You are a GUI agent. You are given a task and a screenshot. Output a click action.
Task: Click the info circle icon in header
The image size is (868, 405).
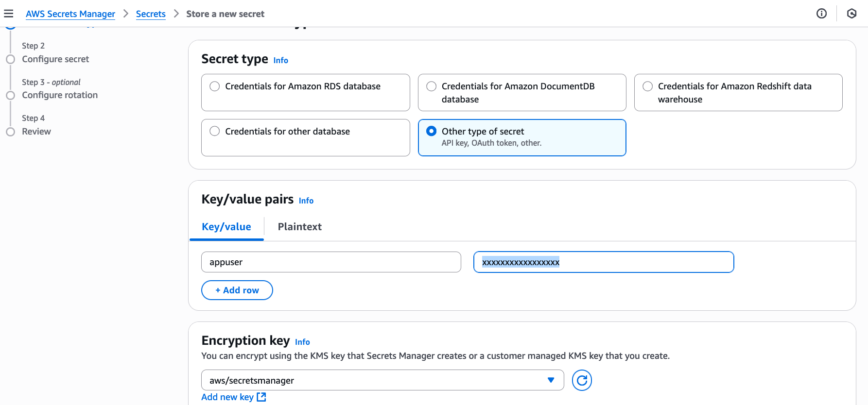(821, 14)
